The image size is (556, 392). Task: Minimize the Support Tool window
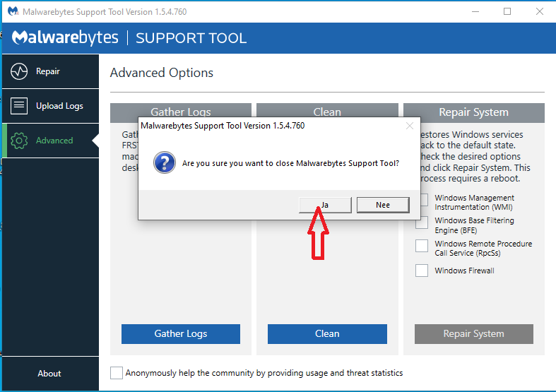[475, 12]
